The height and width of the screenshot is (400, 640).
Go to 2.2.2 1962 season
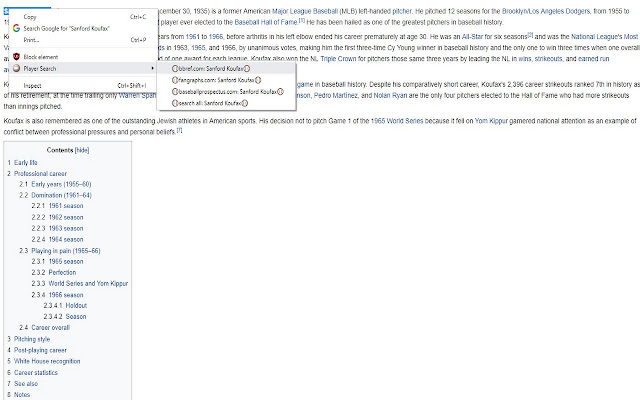click(x=57, y=218)
